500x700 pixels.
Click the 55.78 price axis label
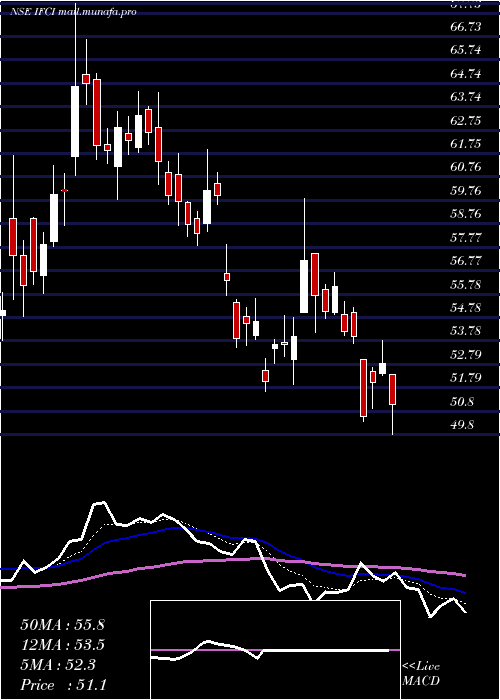[466, 284]
